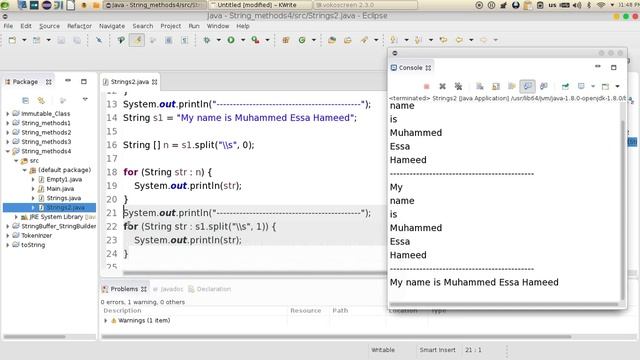Click the volume icon in system tray
This screenshot has width=640, height=360.
(577, 5)
